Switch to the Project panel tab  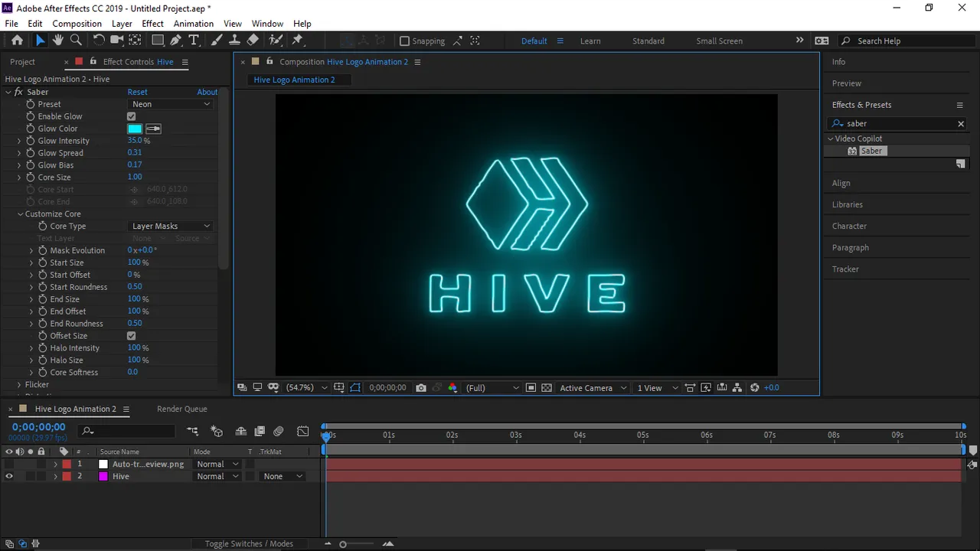22,62
